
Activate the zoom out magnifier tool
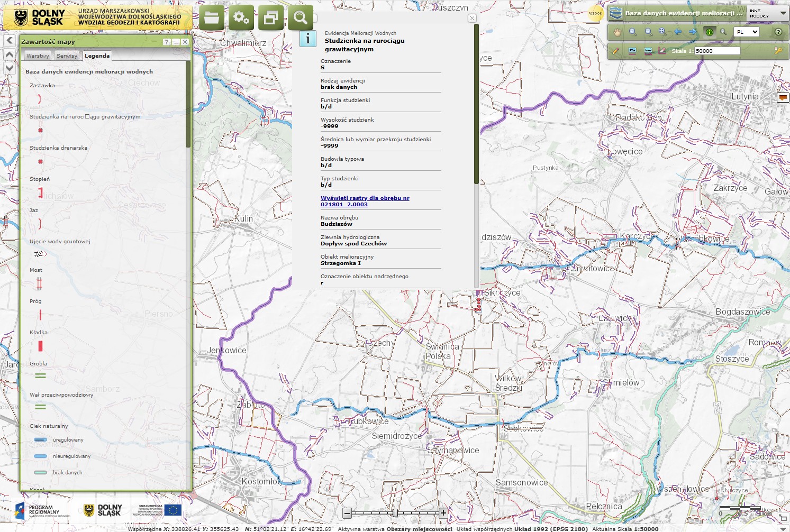point(648,32)
